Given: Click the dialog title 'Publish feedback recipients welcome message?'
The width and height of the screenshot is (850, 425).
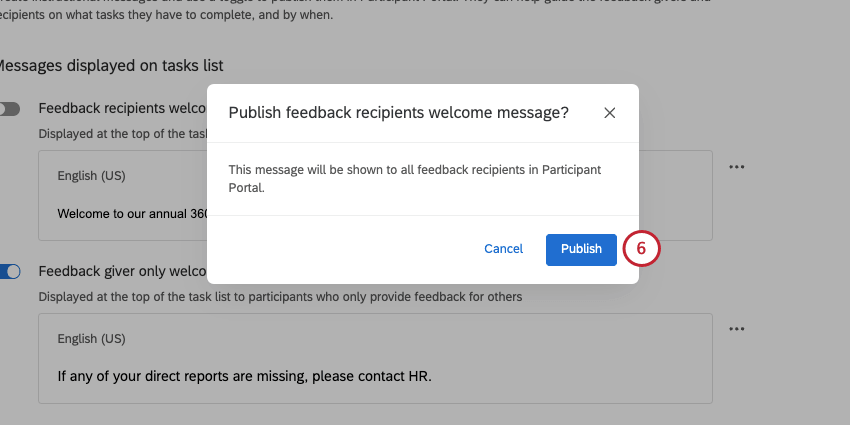Looking at the screenshot, I should [x=399, y=113].
